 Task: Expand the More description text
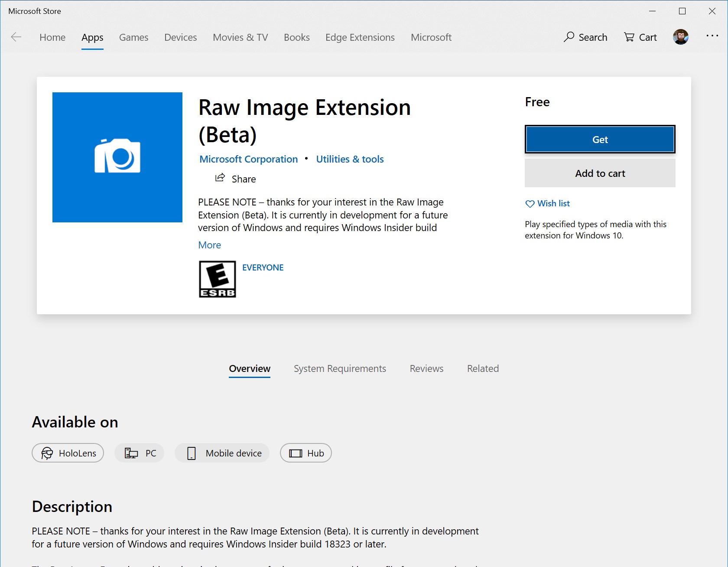pos(209,245)
